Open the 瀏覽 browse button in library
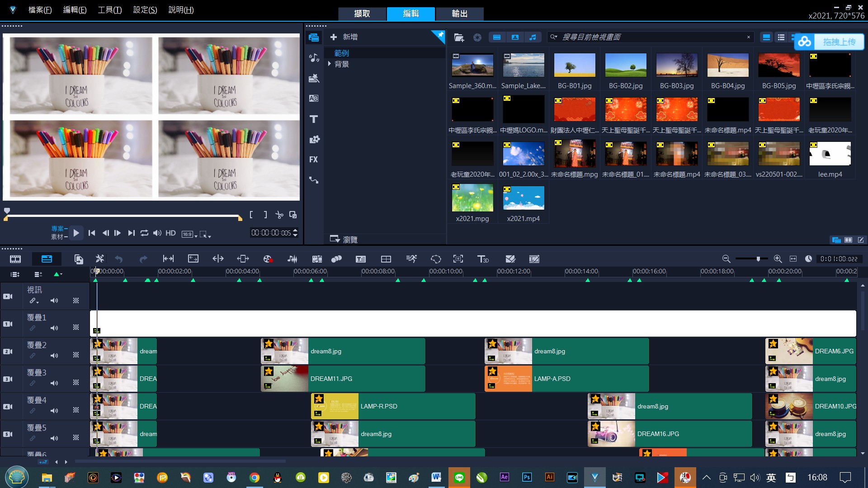Image resolution: width=868 pixels, height=488 pixels. pyautogui.click(x=344, y=239)
